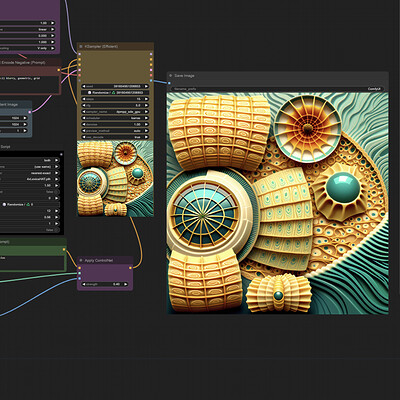
Task: Collapse the KSampler (Efficient) node via its title dot
Action: tap(81, 46)
